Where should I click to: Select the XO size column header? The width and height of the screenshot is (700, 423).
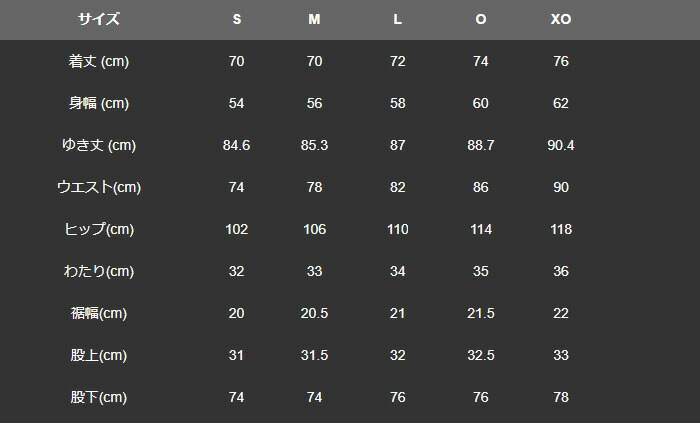(x=561, y=19)
